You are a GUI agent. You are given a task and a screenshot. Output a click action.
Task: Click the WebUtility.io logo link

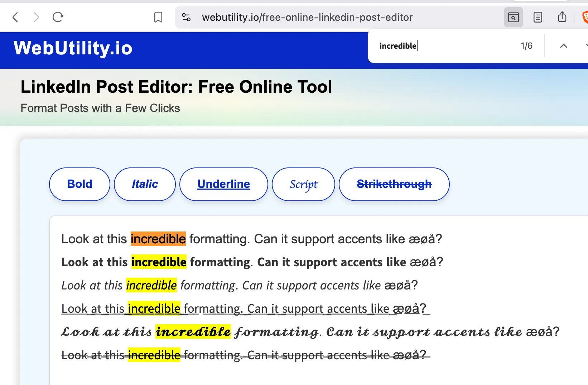pos(73,48)
